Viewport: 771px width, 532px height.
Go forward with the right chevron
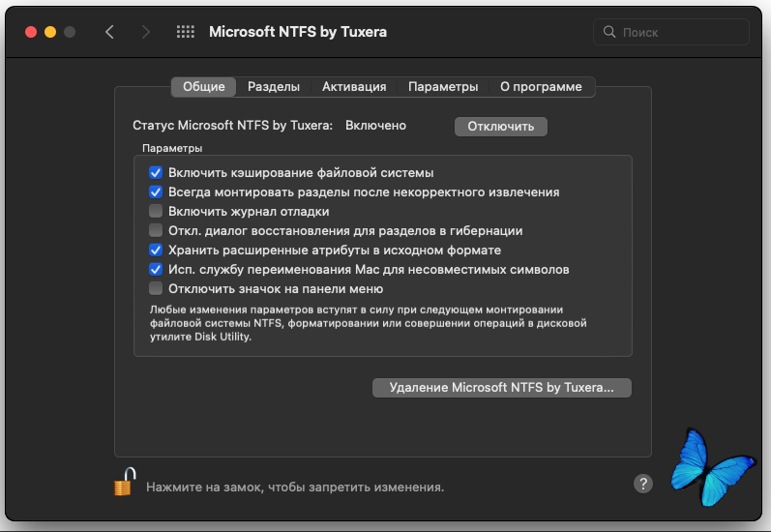pyautogui.click(x=146, y=32)
